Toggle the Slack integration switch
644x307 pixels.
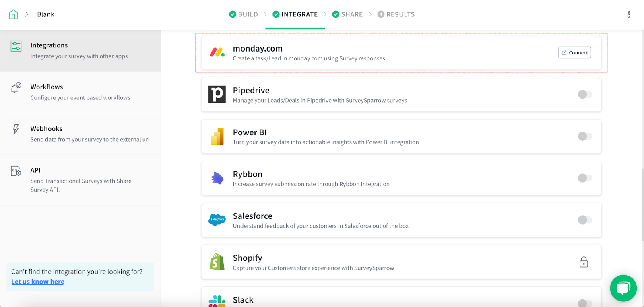point(585,303)
